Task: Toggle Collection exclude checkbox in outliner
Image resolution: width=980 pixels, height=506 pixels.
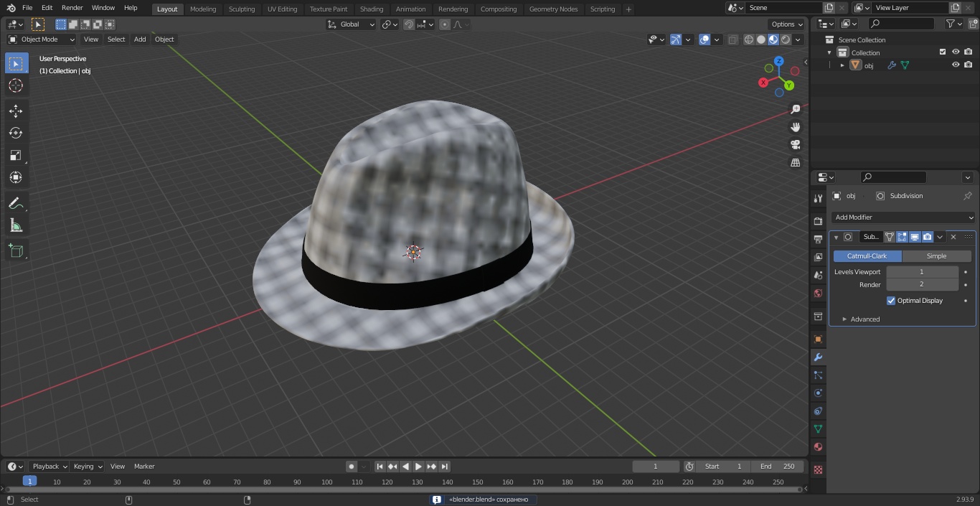Action: tap(943, 52)
